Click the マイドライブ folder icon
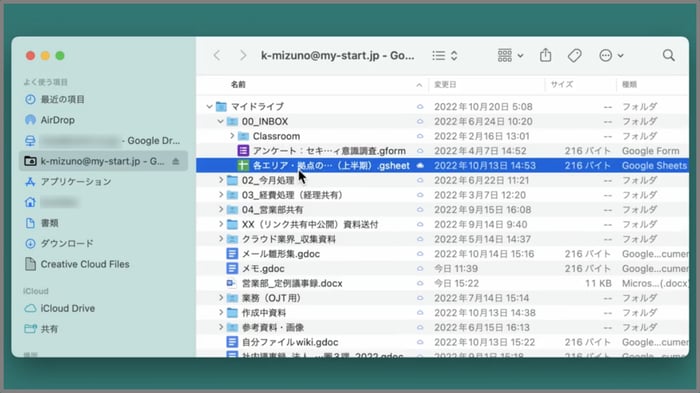The image size is (700, 393). (x=221, y=106)
